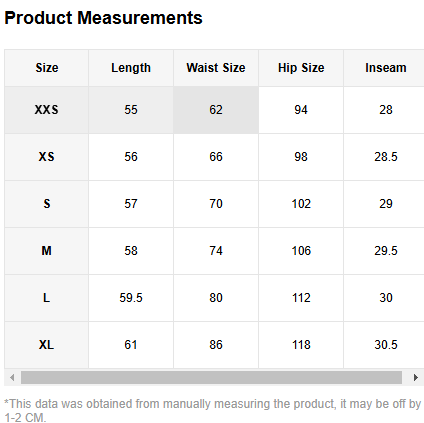This screenshot has width=424, height=423.
Task: Select the S size row header
Action: click(x=47, y=204)
